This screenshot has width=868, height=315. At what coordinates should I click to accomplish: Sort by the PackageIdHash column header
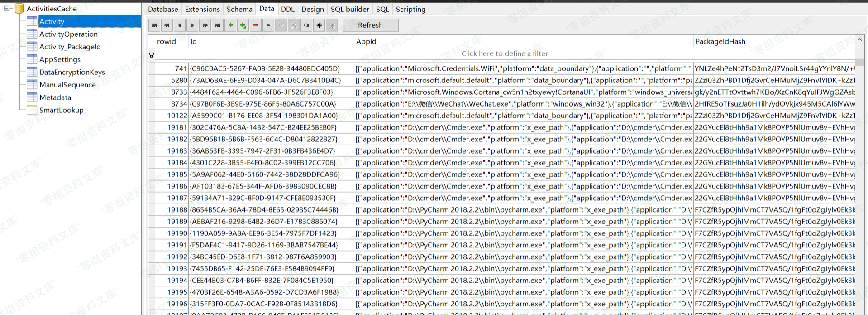720,42
